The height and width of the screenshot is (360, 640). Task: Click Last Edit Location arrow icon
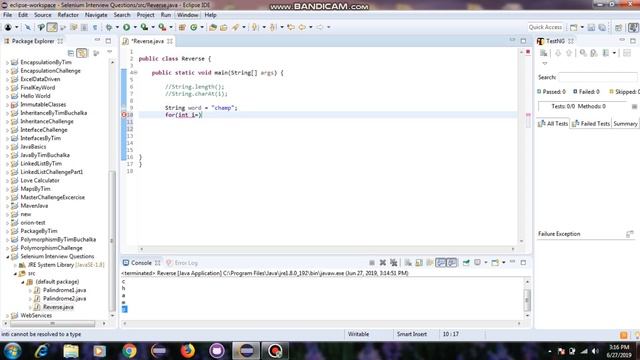click(x=291, y=27)
